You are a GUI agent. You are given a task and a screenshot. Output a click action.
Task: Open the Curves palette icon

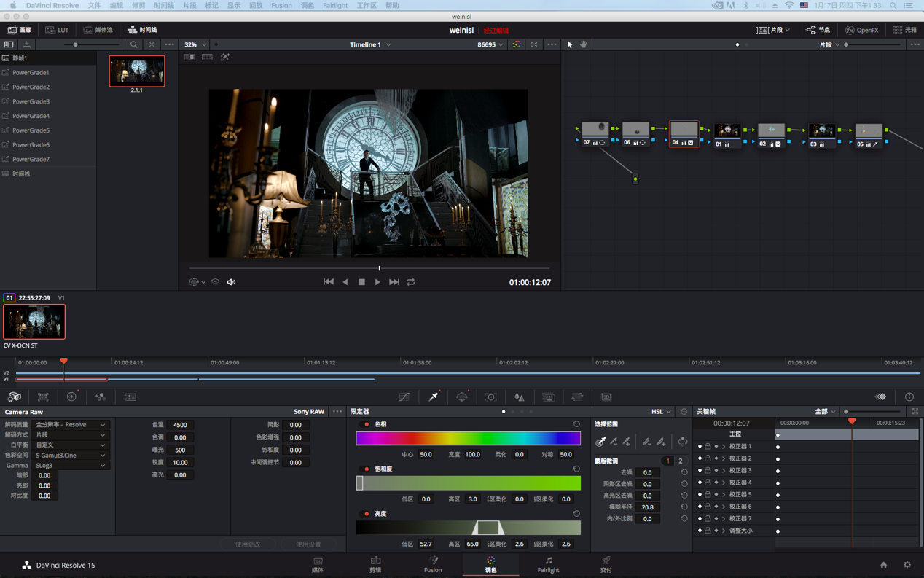pos(404,397)
